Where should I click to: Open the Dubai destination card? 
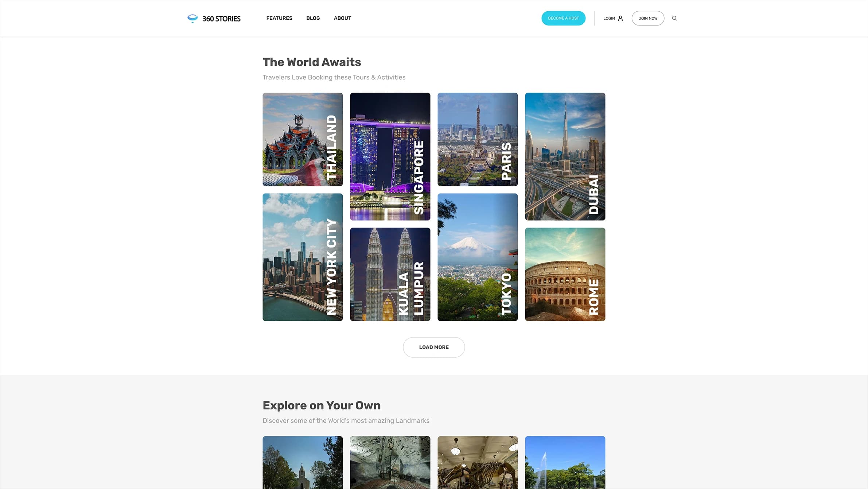(565, 156)
